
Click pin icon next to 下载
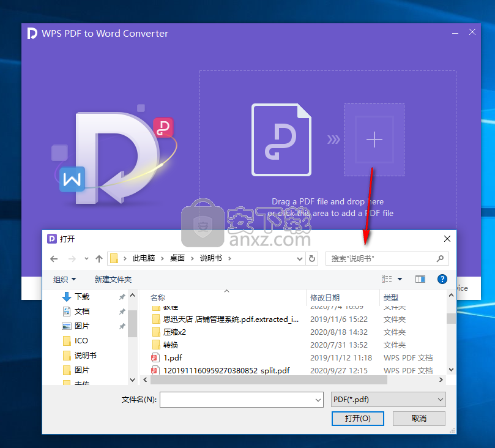click(x=122, y=297)
